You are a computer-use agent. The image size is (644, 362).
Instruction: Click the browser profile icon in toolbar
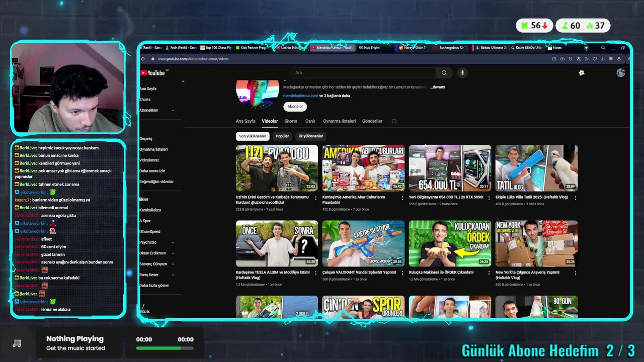619,59
